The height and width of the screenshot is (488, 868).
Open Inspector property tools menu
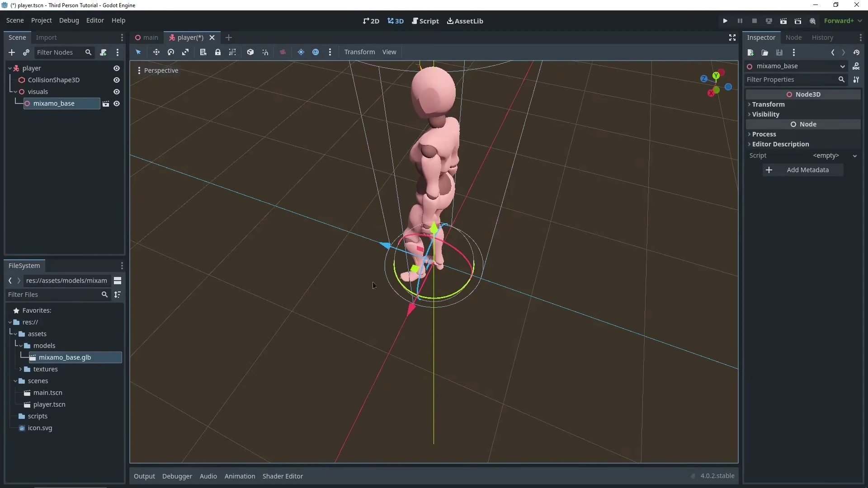coord(856,80)
